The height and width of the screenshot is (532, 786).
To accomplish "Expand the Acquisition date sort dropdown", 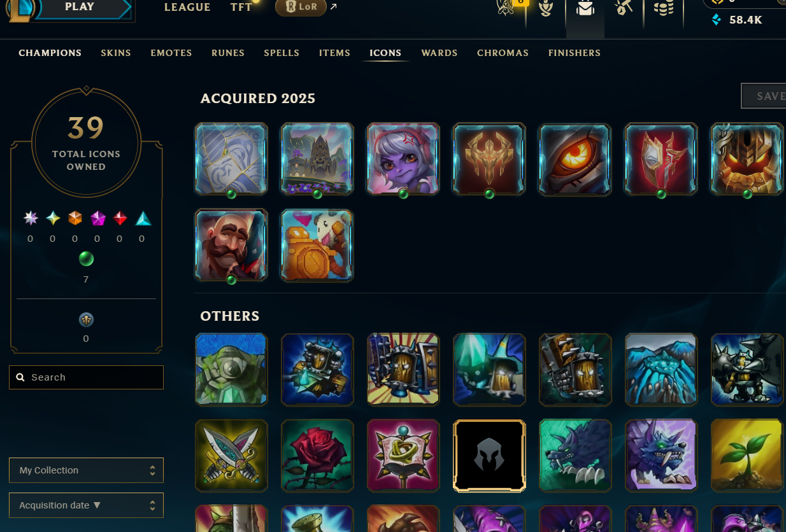I will [86, 505].
